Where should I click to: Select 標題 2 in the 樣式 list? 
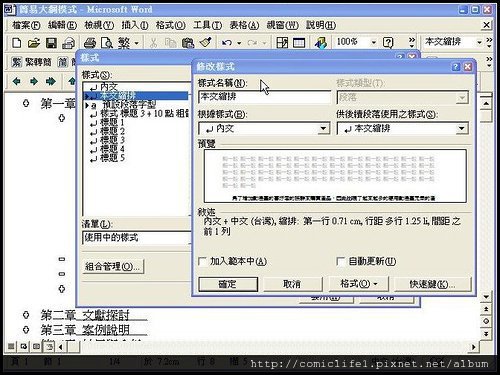pyautogui.click(x=112, y=131)
